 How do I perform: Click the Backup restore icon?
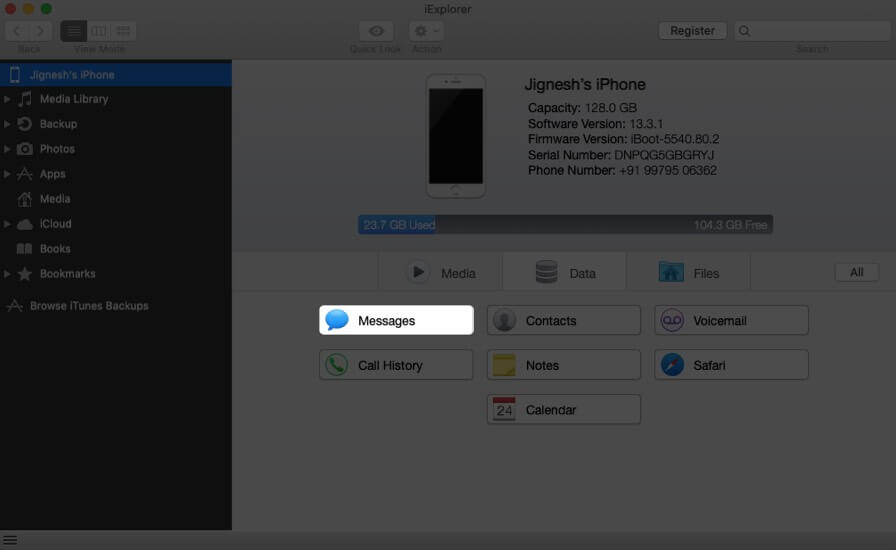point(25,123)
